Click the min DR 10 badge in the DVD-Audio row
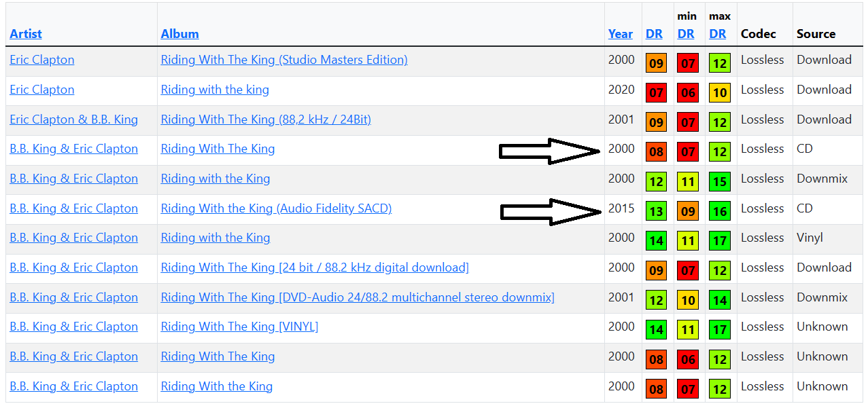 coord(688,300)
